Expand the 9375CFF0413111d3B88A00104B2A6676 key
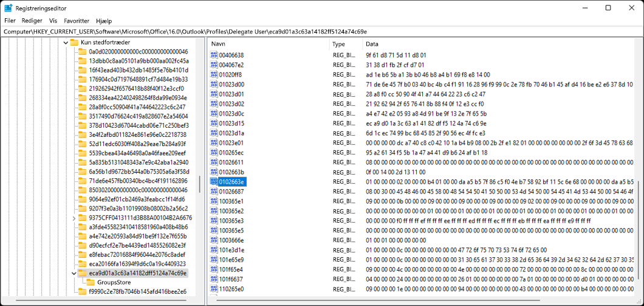Viewport: 644px width, 306px height. pos(74,218)
